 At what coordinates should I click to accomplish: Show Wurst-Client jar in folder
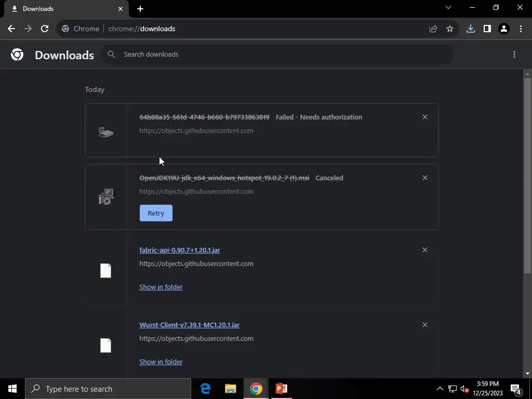pos(161,362)
